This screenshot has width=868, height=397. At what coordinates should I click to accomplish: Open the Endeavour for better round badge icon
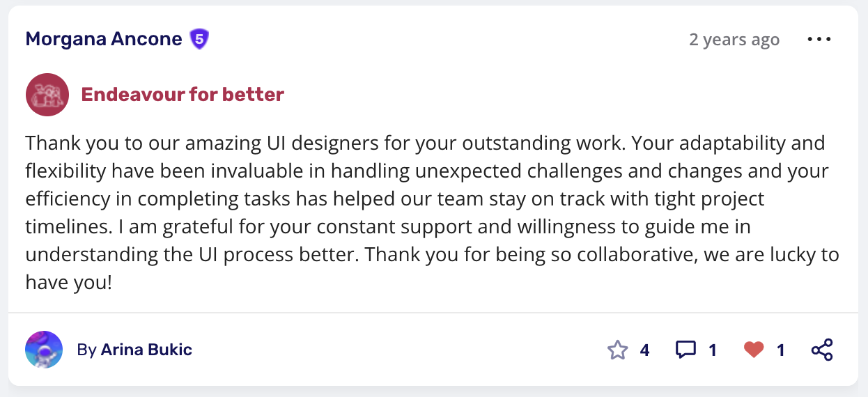pyautogui.click(x=47, y=95)
